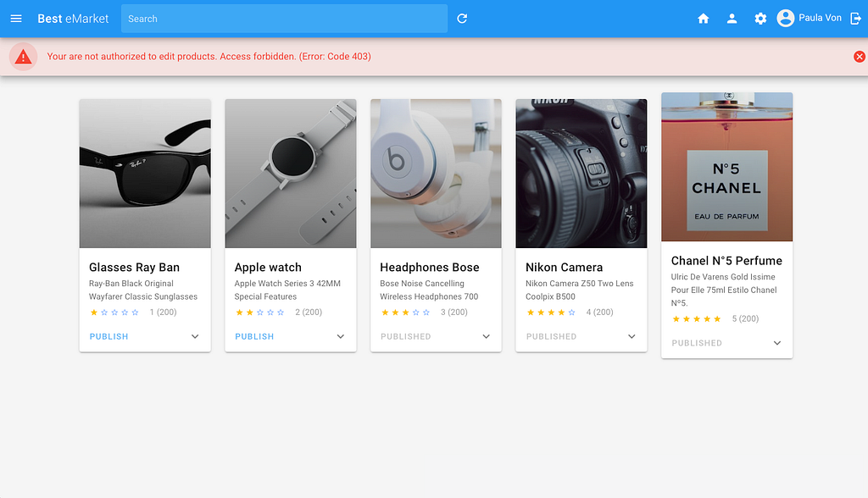Open the settings gear icon
The image size is (868, 498).
760,19
